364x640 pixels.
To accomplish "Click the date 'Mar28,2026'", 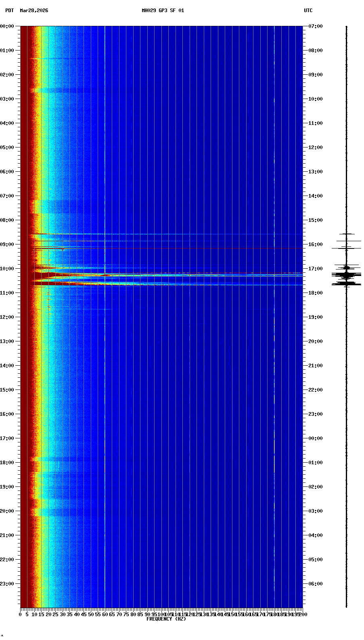I will 34,11.
